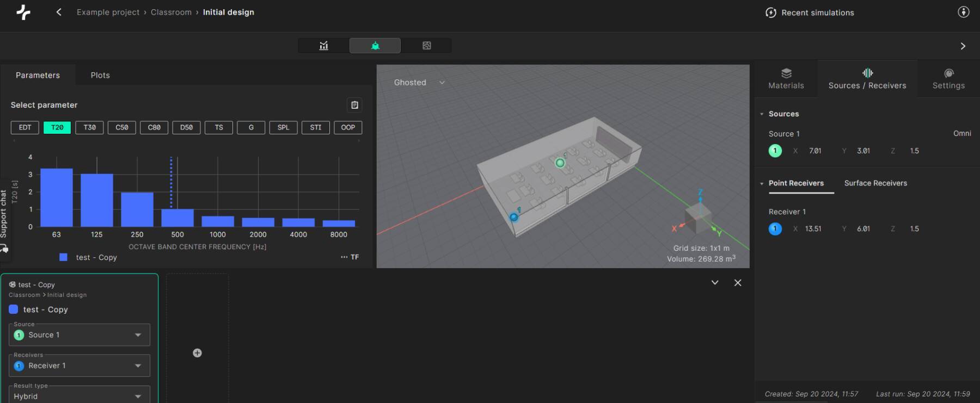The height and width of the screenshot is (403, 980).
Task: Close the results comparison panel
Action: tap(738, 283)
